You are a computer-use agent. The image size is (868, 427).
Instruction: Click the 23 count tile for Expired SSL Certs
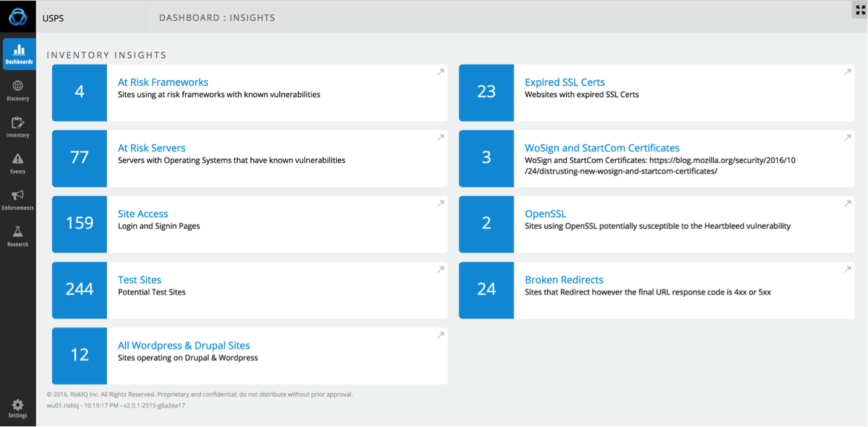pyautogui.click(x=486, y=93)
